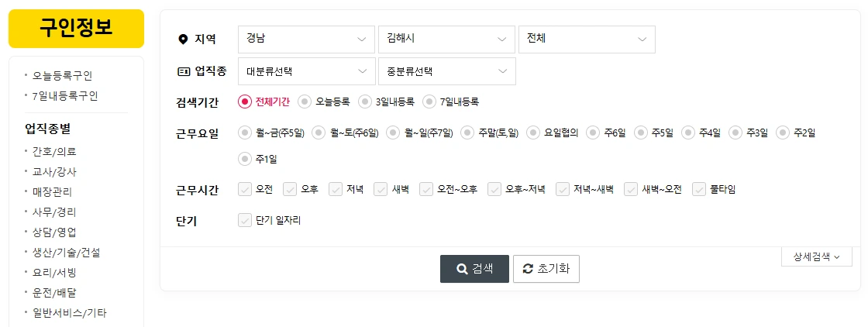Expand the 대분류선택 job category dropdown

coord(307,71)
